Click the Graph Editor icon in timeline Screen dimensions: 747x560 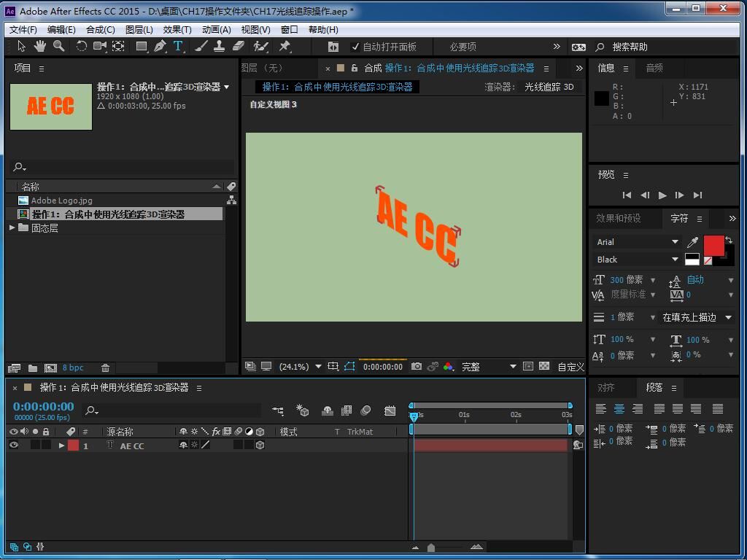pyautogui.click(x=390, y=411)
